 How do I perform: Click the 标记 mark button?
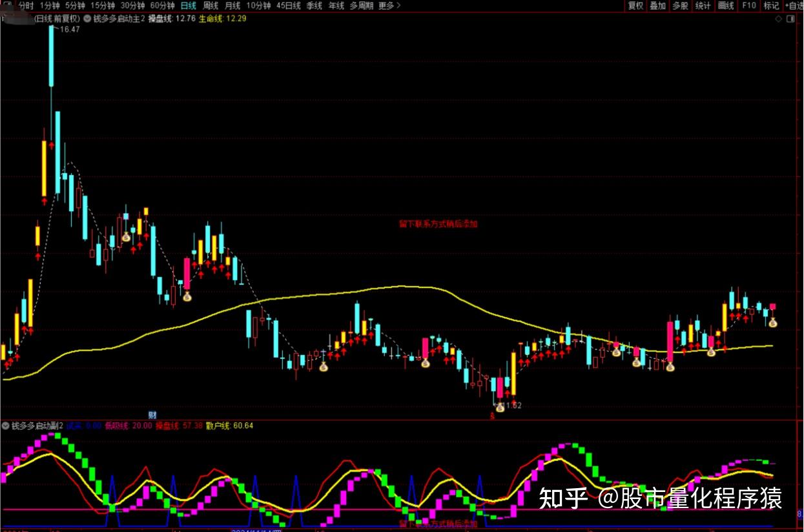pyautogui.click(x=771, y=5)
